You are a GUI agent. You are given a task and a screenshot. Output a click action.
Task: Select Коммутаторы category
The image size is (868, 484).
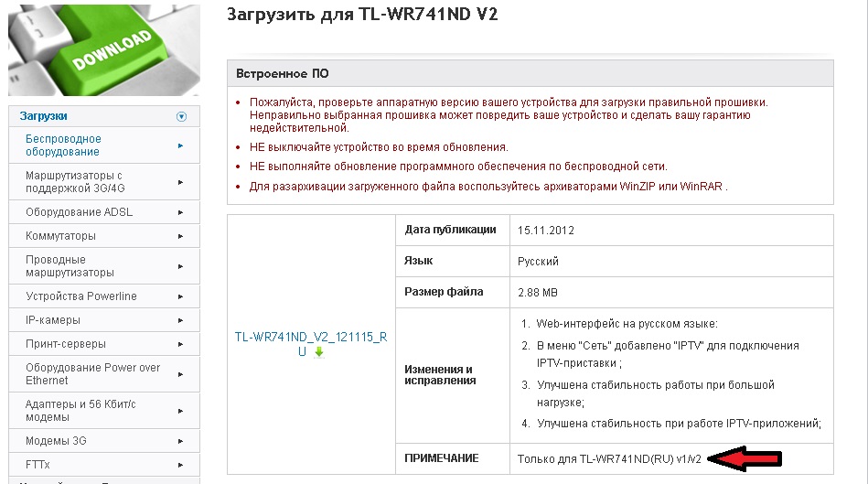click(x=60, y=236)
